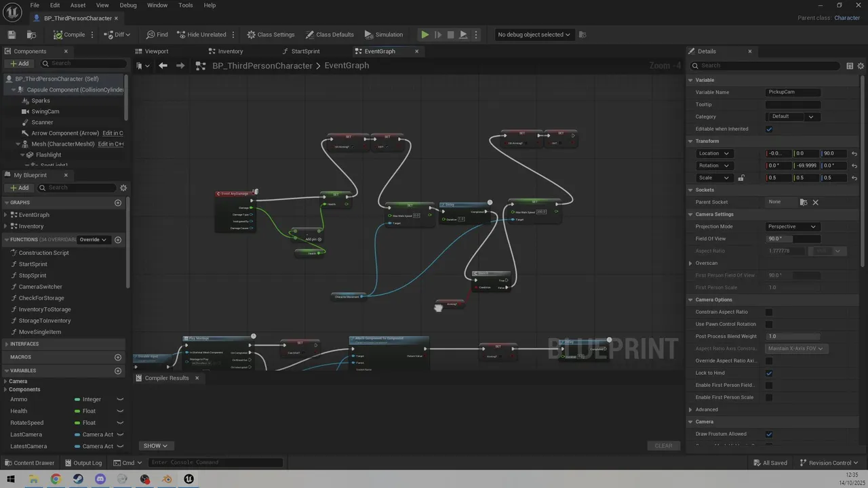This screenshot has height=488, width=868.
Task: Click the Browse to asset icon in toolbar
Action: pyautogui.click(x=31, y=35)
